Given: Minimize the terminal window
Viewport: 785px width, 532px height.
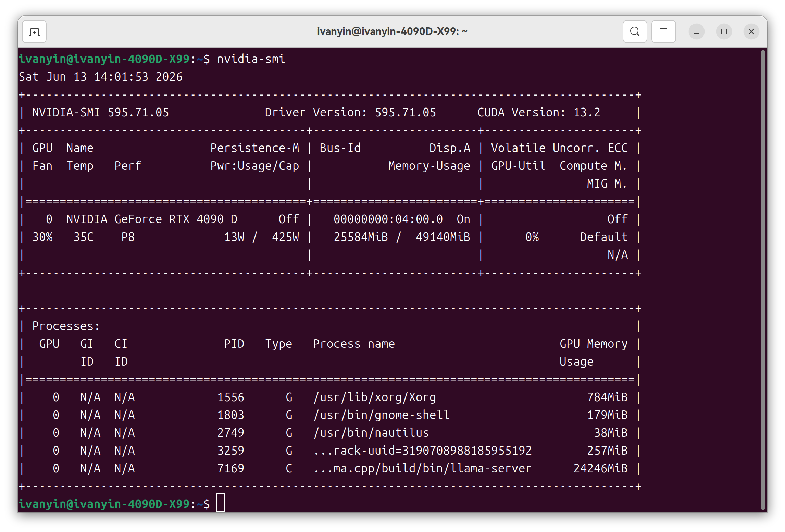Looking at the screenshot, I should click(x=696, y=32).
